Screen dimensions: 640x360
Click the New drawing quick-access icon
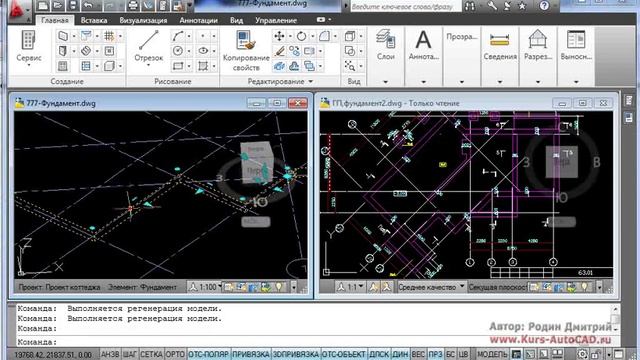pos(43,5)
